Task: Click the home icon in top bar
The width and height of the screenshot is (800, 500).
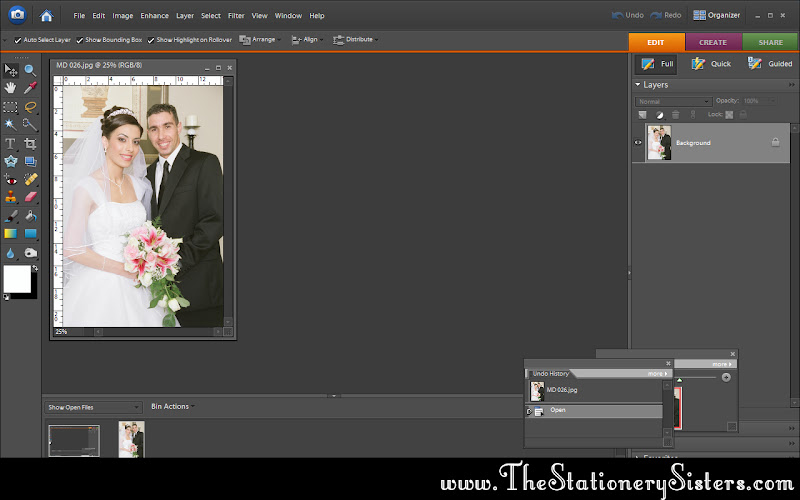Action: coord(46,16)
